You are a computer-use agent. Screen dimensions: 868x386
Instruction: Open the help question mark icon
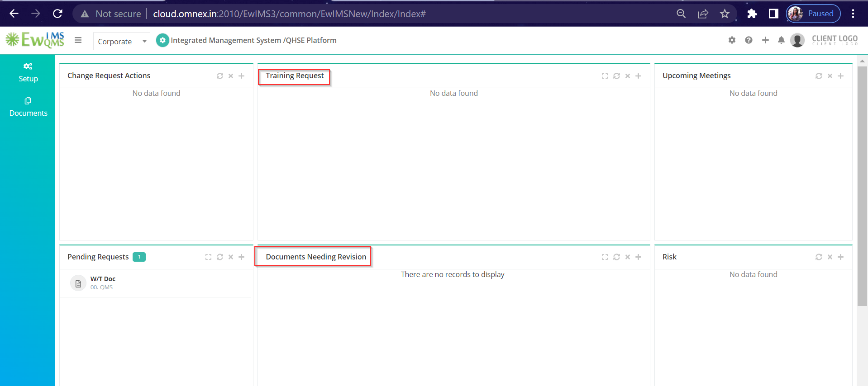coord(749,40)
